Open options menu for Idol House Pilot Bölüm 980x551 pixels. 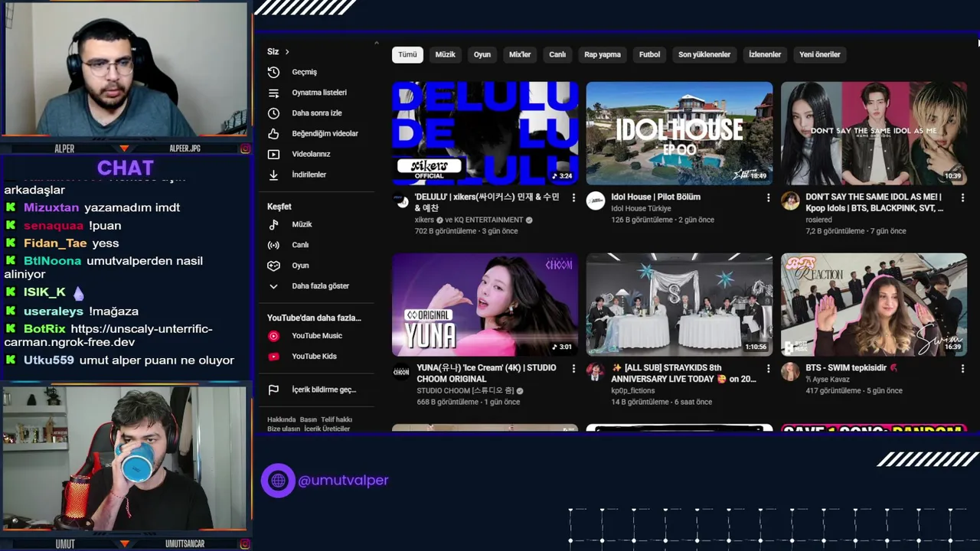click(768, 197)
